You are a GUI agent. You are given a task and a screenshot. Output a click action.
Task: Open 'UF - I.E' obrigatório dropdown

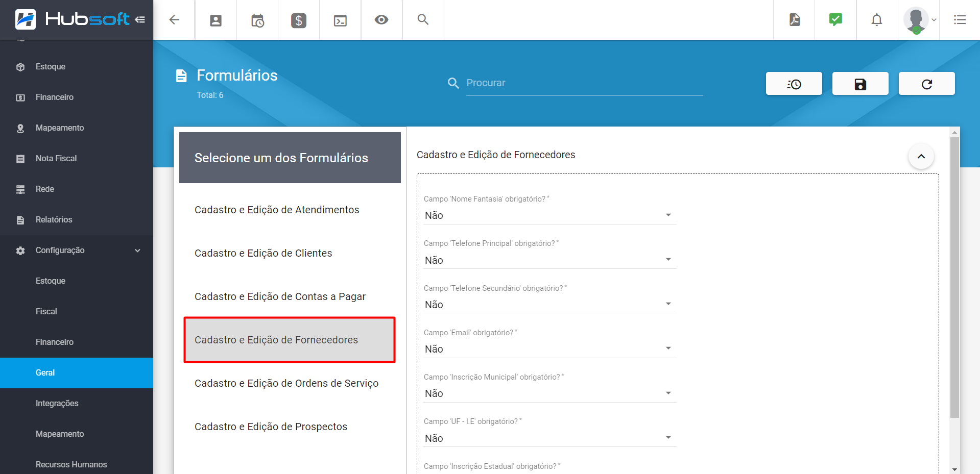click(x=550, y=438)
